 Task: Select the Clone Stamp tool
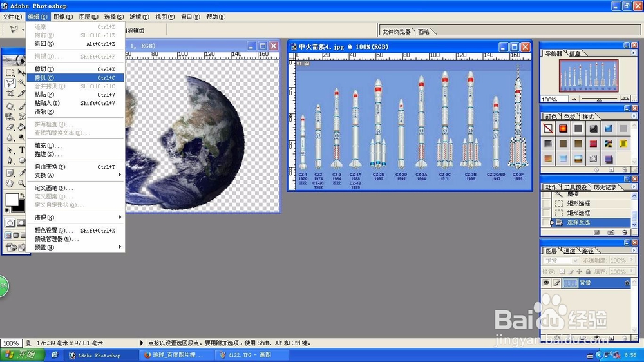coord(10,117)
